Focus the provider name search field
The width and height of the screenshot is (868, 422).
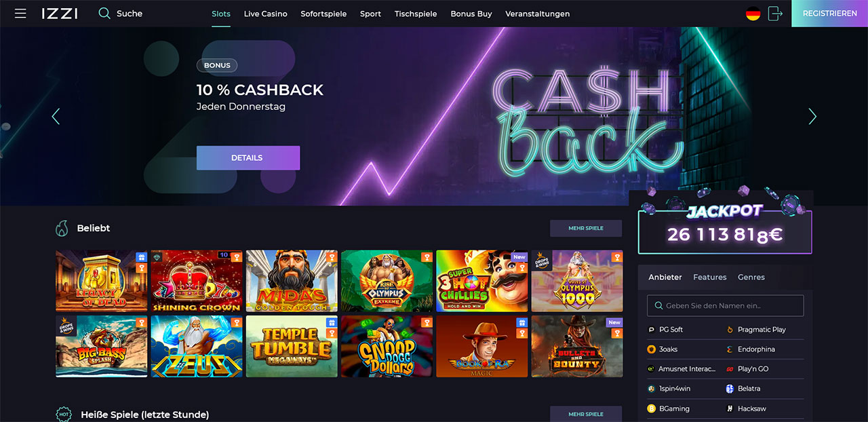(726, 306)
